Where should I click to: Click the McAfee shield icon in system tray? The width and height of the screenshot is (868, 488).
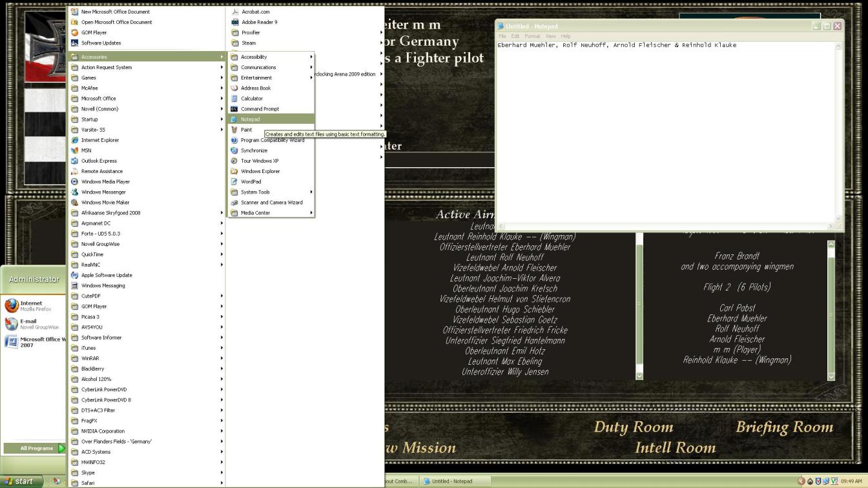point(818,481)
